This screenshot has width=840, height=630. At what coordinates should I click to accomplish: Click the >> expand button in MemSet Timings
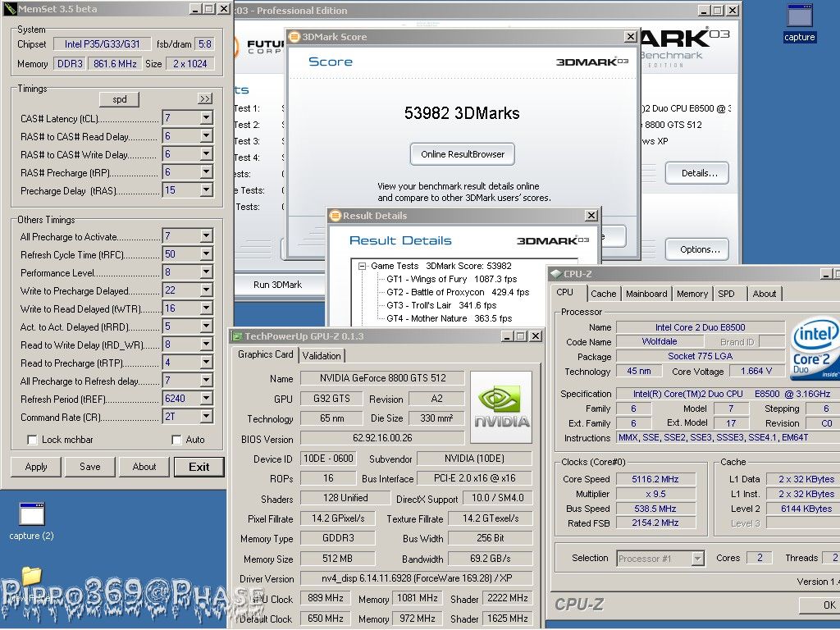point(205,98)
